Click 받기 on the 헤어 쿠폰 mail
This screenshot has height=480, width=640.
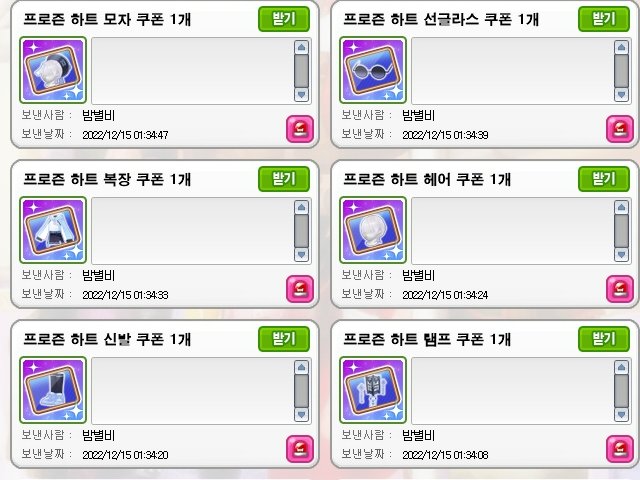coord(604,179)
